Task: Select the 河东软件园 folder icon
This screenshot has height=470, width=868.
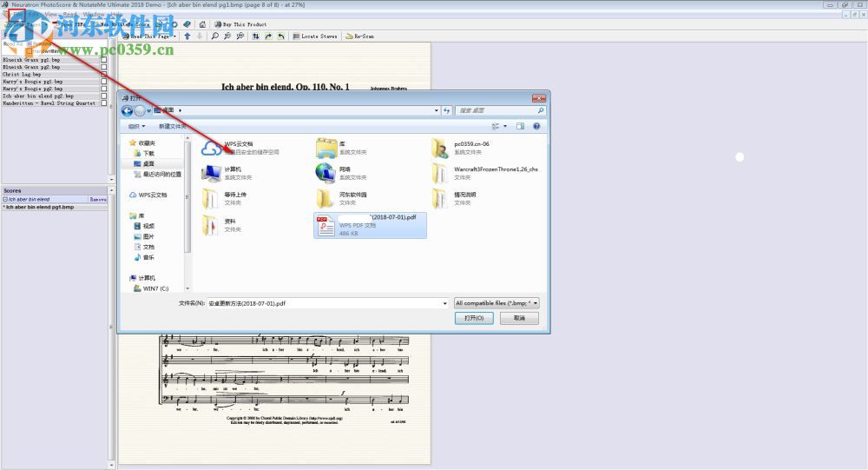Action: coord(325,198)
